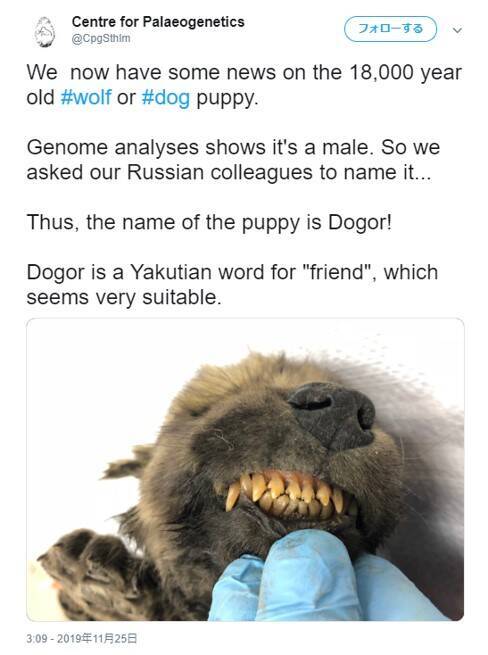Click the tweet timestamp 3:09 - 2019年11月25日

pos(82,638)
